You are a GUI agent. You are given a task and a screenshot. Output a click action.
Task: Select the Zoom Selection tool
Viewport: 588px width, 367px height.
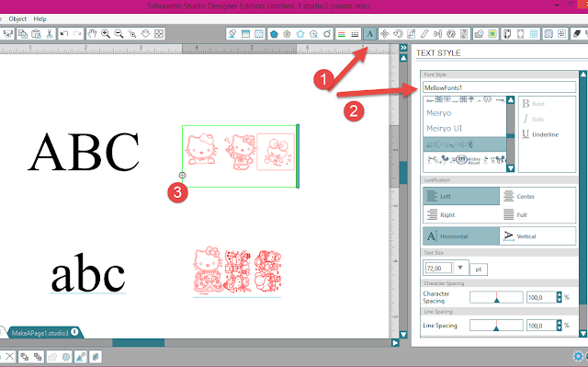coord(132,34)
